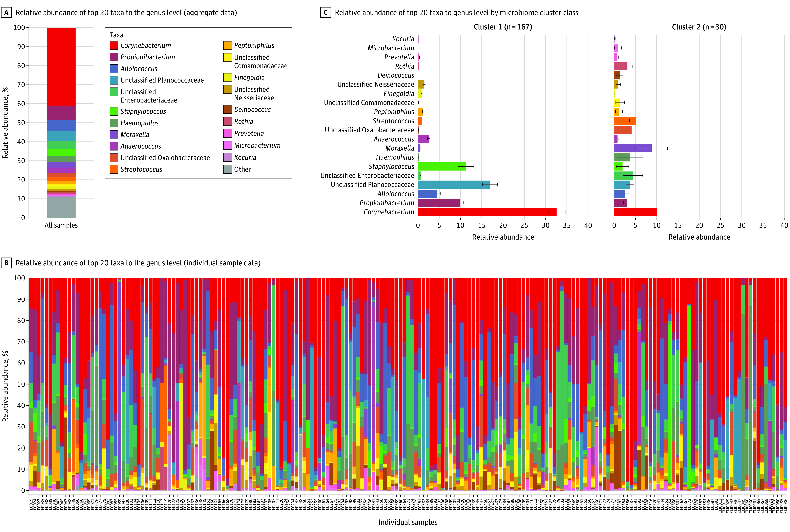Click the Unclassified Neisseriaceae row label in panel C
790x532 pixels.
[376, 85]
